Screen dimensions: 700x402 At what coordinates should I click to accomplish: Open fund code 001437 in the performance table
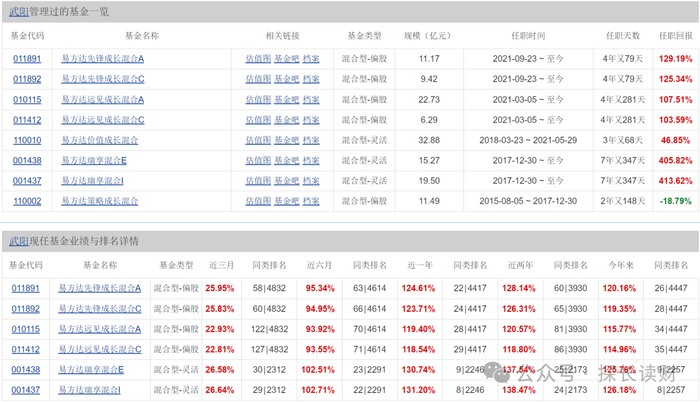pyautogui.click(x=25, y=390)
